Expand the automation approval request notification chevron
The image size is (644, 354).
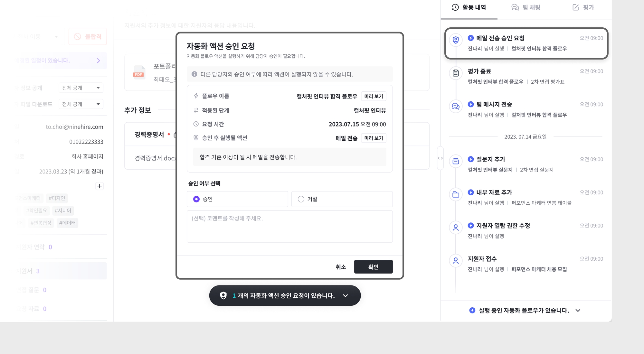(346, 295)
